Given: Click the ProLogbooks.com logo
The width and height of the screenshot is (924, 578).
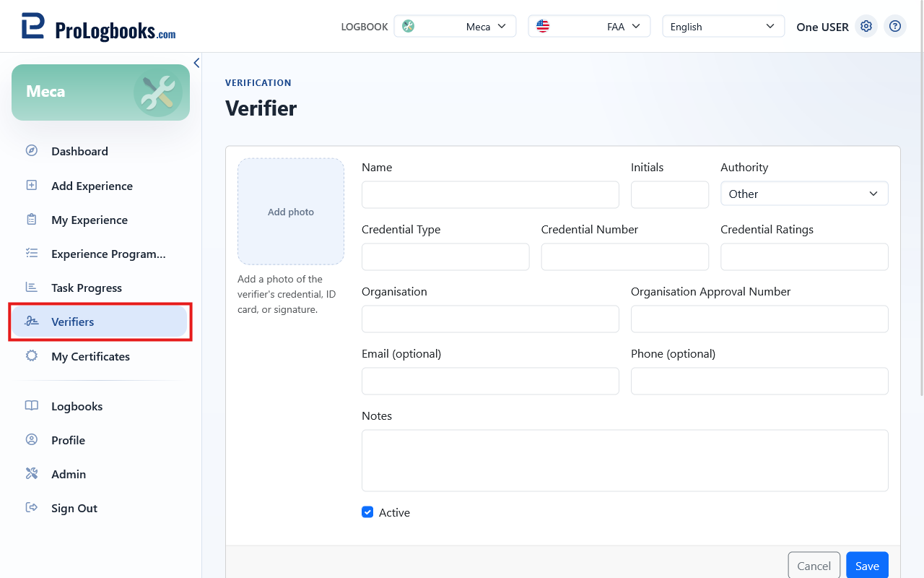Looking at the screenshot, I should pyautogui.click(x=98, y=27).
